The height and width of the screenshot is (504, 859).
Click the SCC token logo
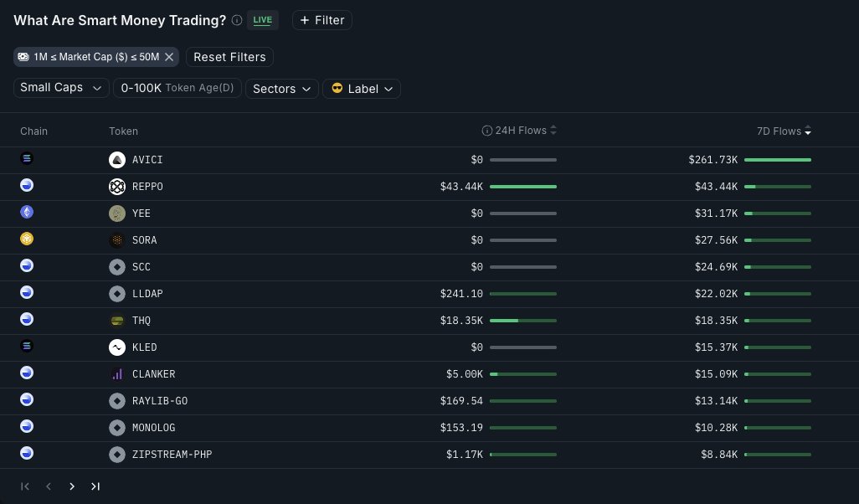117,267
